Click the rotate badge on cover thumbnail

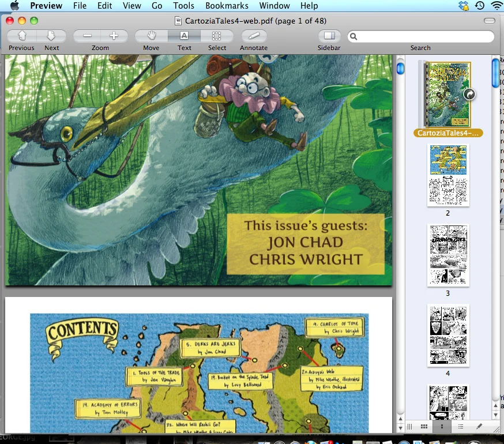coord(469,94)
